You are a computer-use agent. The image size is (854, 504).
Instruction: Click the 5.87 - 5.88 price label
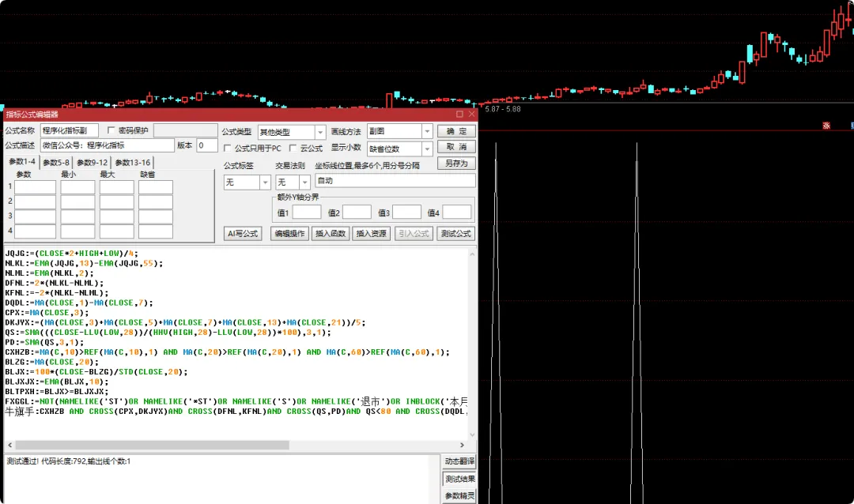503,109
